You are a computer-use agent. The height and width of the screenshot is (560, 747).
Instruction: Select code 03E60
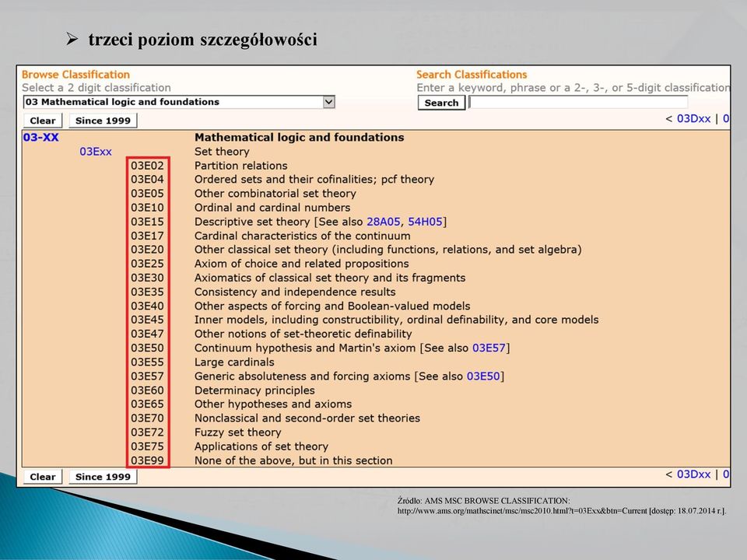(x=147, y=390)
